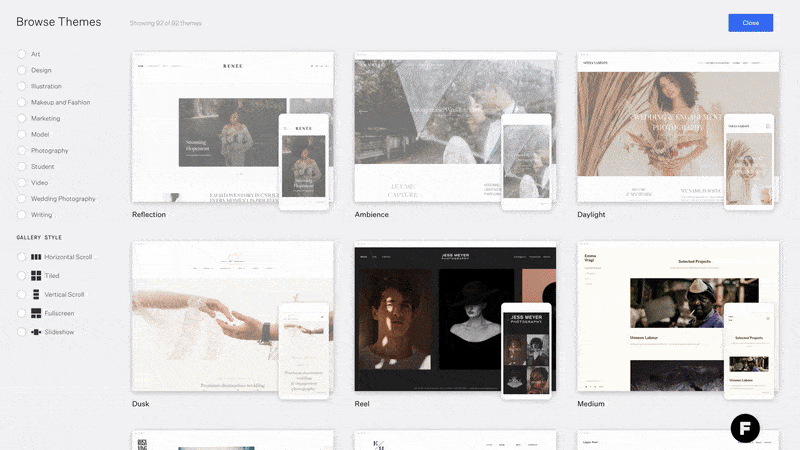Open the Medium mobile phone preview

749,351
